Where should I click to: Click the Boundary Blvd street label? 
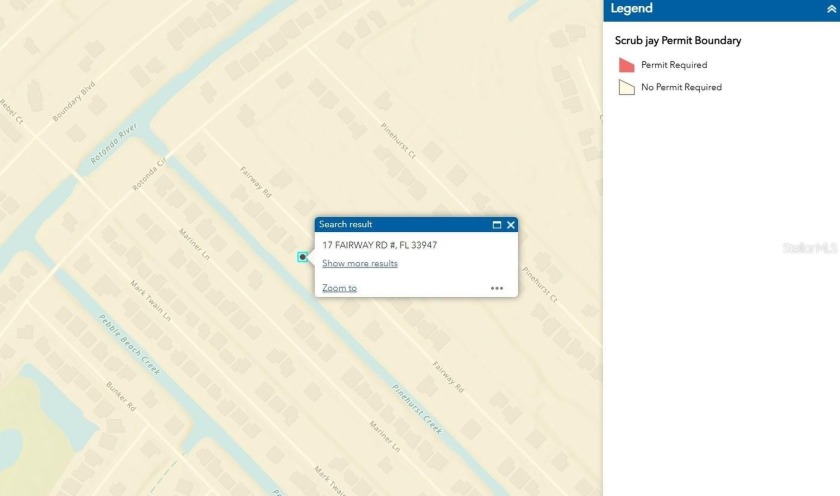[x=76, y=101]
